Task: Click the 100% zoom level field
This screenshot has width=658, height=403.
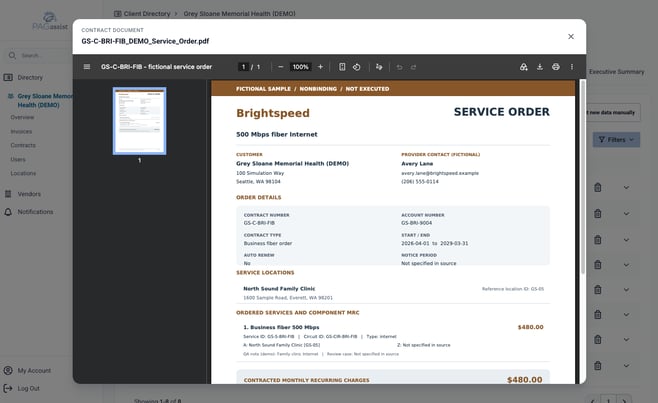Action: (300, 67)
